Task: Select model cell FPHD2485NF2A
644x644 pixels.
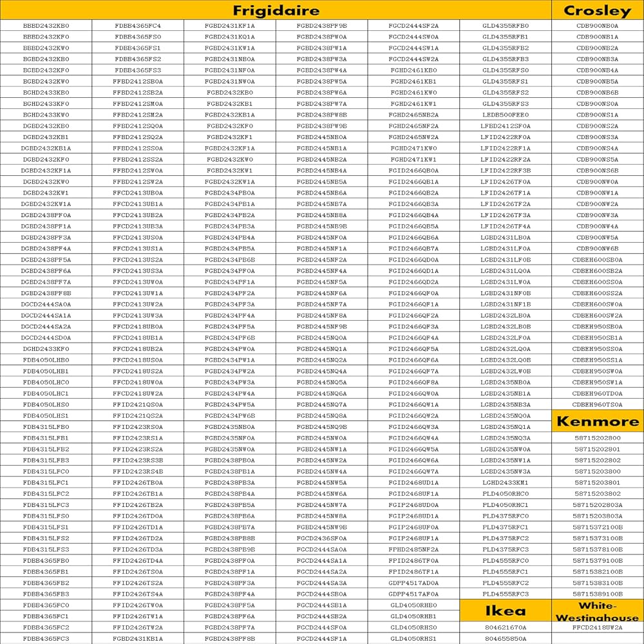Action: (x=413, y=549)
